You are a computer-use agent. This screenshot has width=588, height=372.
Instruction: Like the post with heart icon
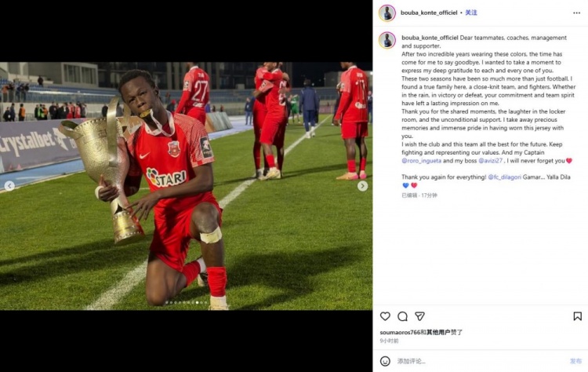point(385,316)
